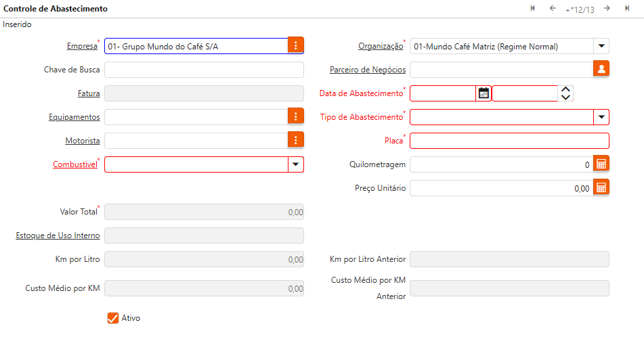This screenshot has height=337, width=644.
Task: Open the Fatura label link
Action: point(89,93)
